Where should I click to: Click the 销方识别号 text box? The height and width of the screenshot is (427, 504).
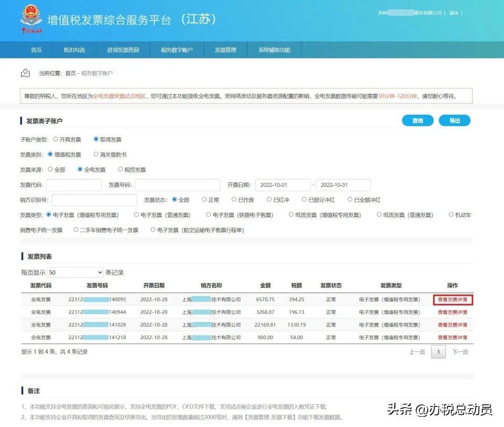point(94,200)
